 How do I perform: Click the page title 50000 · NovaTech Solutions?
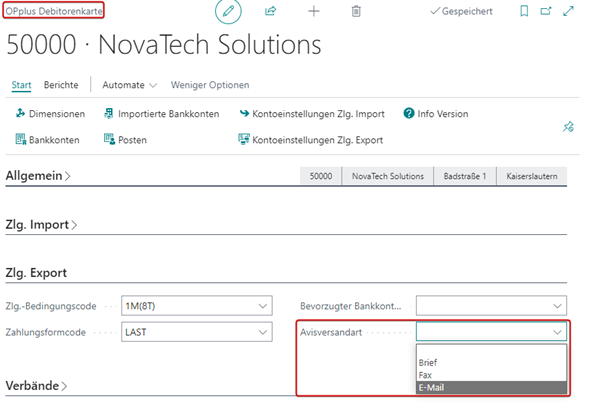tap(164, 44)
